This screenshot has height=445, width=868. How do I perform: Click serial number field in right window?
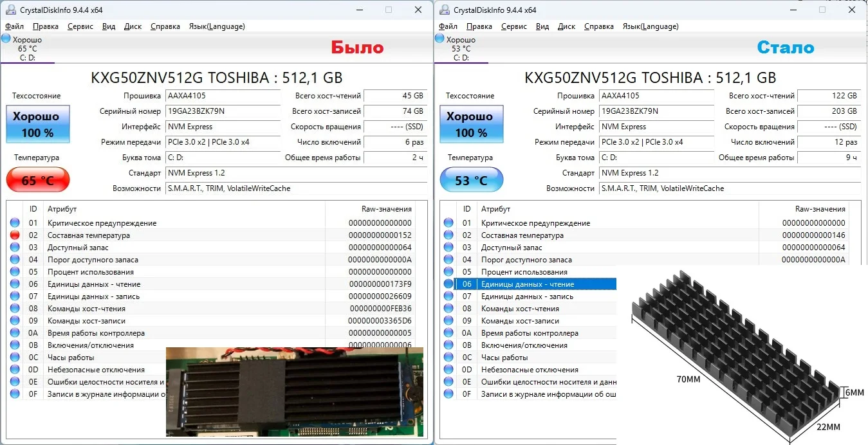pos(656,111)
